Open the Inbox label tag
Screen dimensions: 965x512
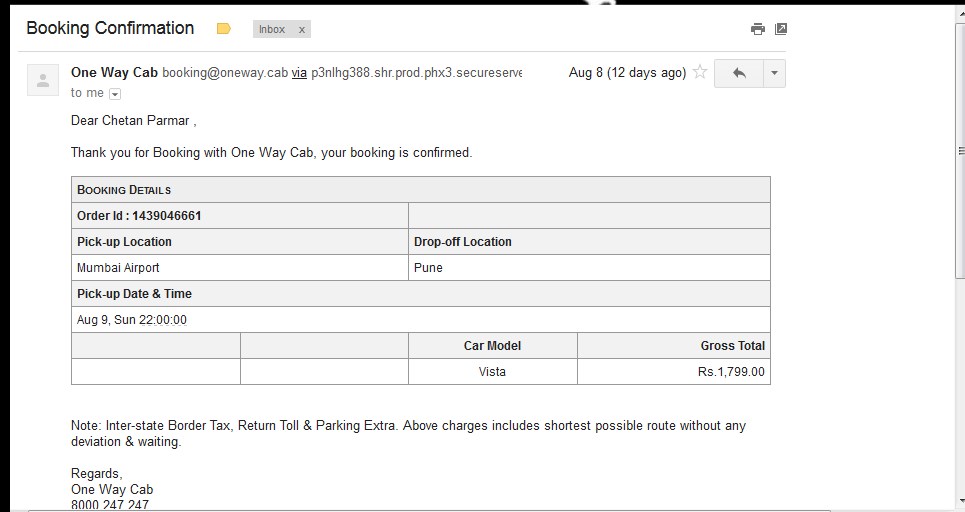tap(271, 29)
